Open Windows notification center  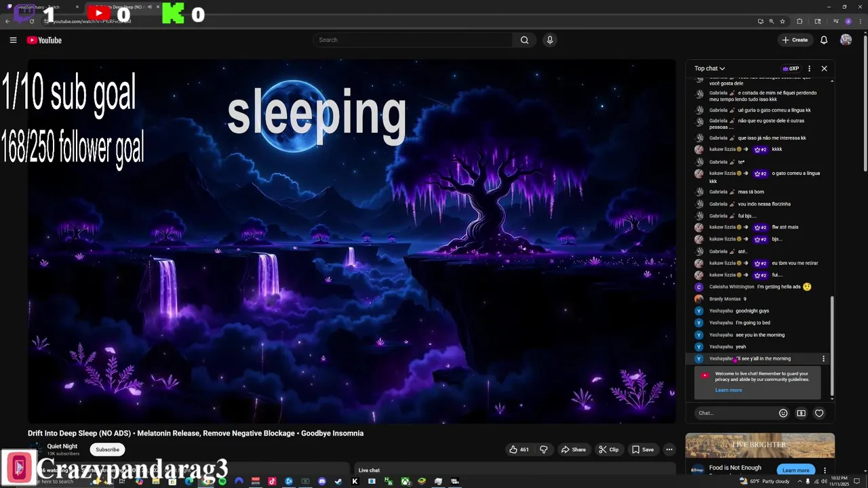856,481
